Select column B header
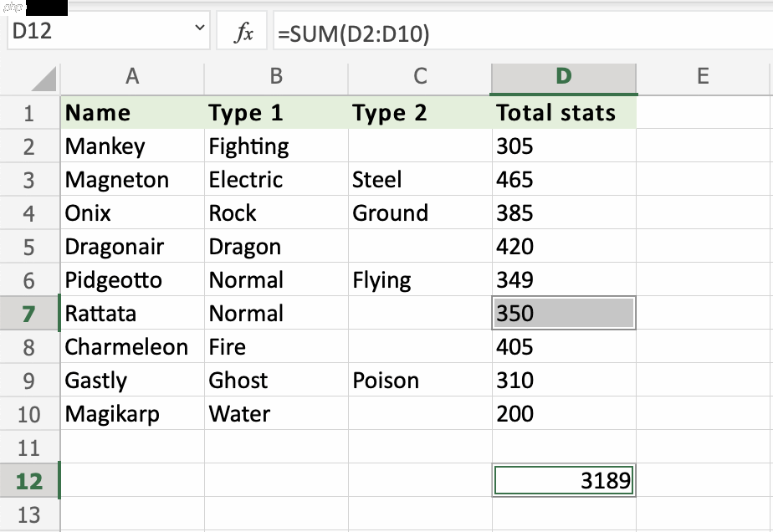This screenshot has width=773, height=532. pyautogui.click(x=276, y=78)
